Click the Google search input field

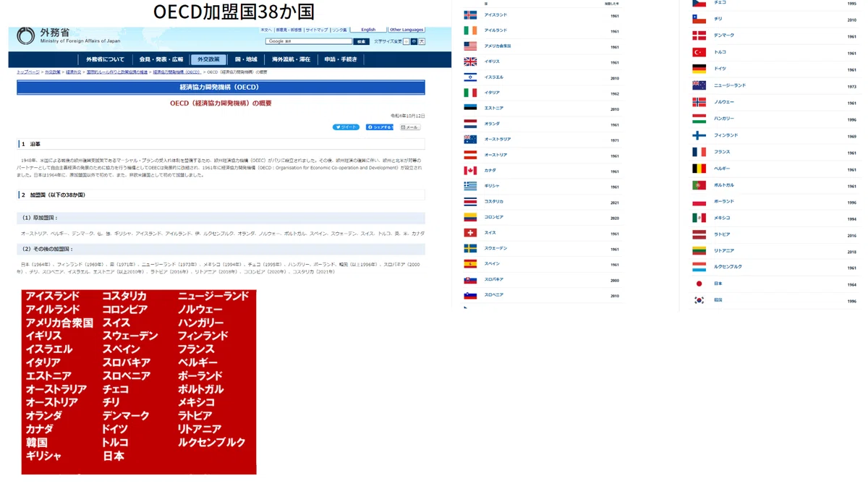tap(309, 41)
